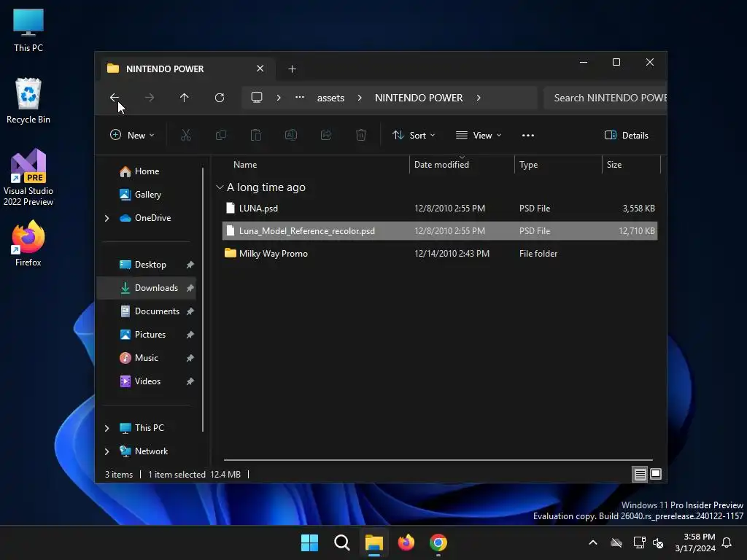Open the New item dropdown
The image size is (747, 560).
132,135
